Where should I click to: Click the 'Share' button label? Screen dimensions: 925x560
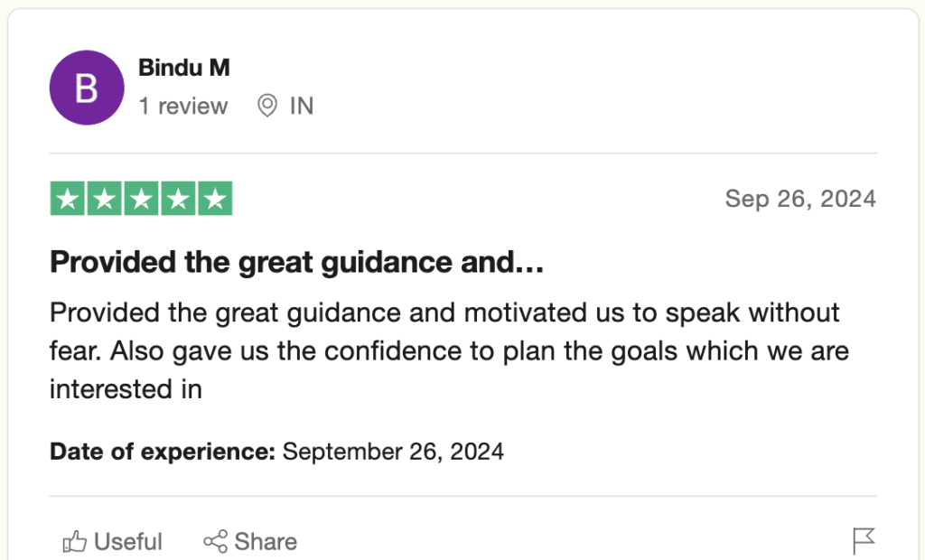[266, 542]
